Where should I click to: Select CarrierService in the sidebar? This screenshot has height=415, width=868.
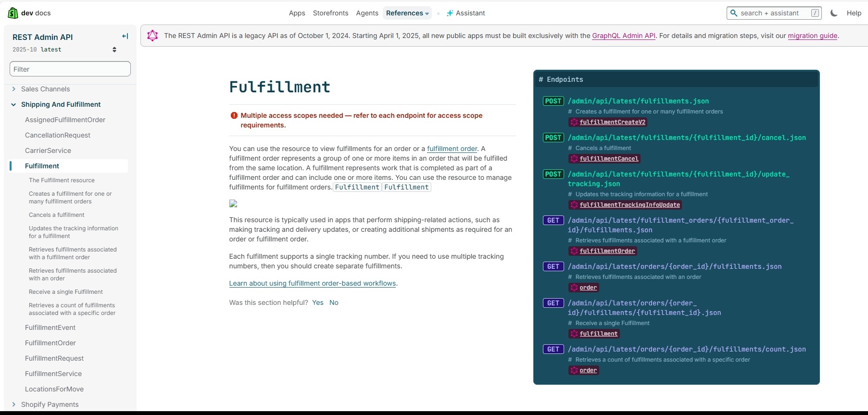[48, 151]
